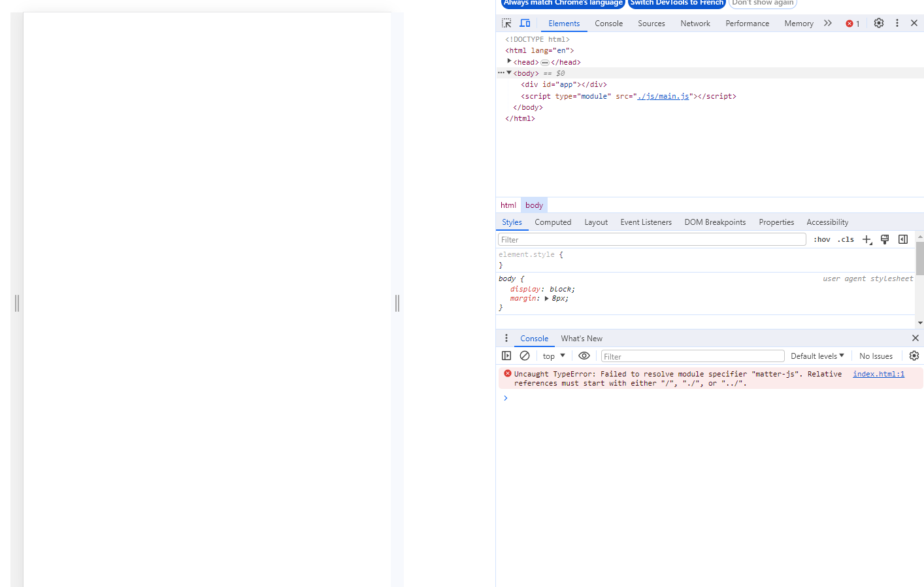The image size is (924, 587).
Task: Close the DevTools panel
Action: pos(914,23)
